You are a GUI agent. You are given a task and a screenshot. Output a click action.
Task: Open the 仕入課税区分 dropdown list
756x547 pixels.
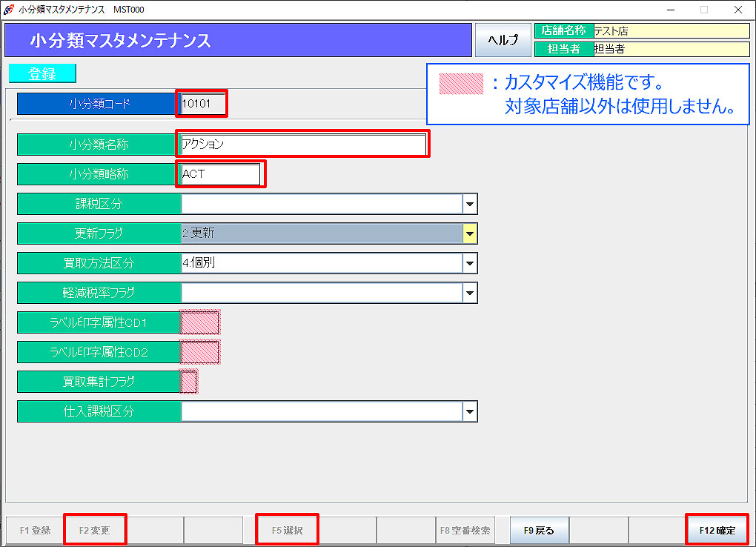[x=470, y=411]
